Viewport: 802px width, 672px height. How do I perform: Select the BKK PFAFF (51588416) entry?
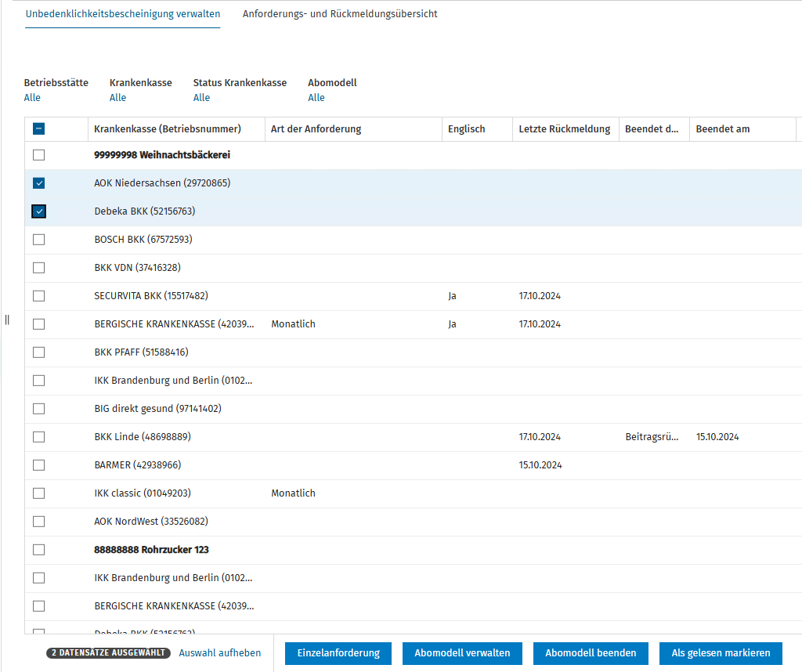pyautogui.click(x=141, y=352)
